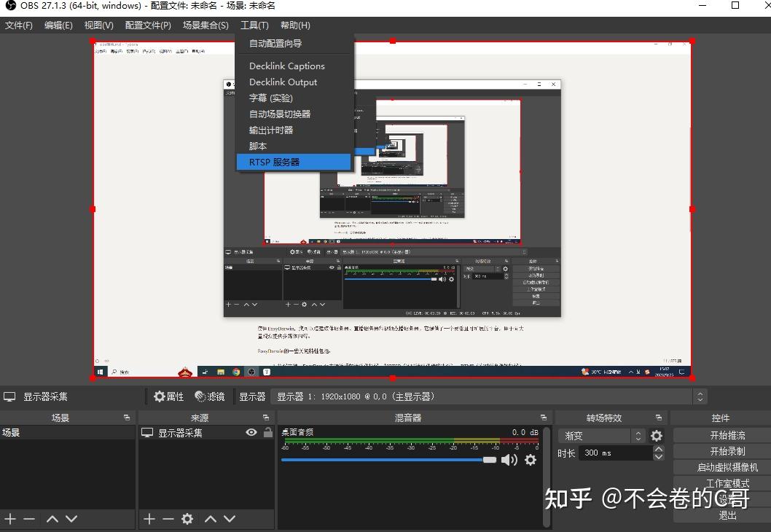
Task: Mute 桌面音频 with the speaker icon
Action: point(510,459)
